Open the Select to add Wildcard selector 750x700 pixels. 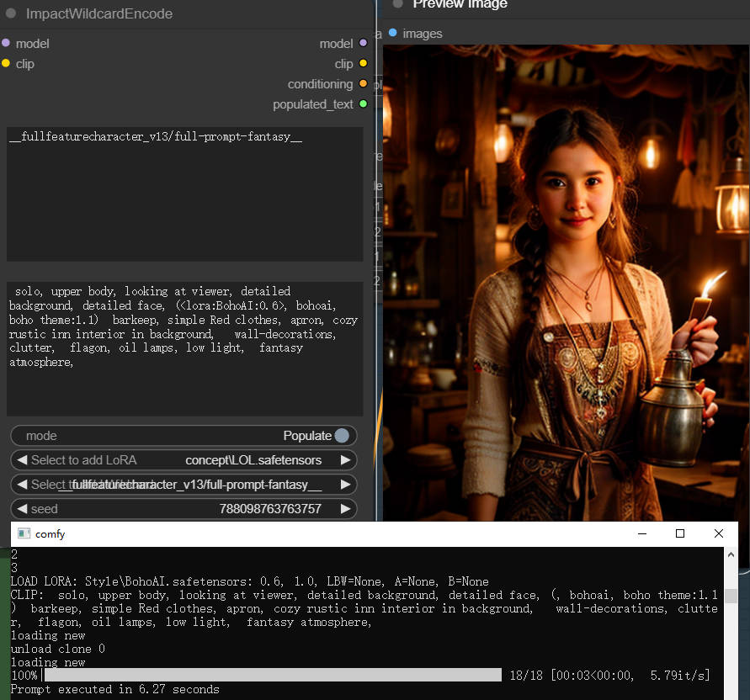[184, 484]
